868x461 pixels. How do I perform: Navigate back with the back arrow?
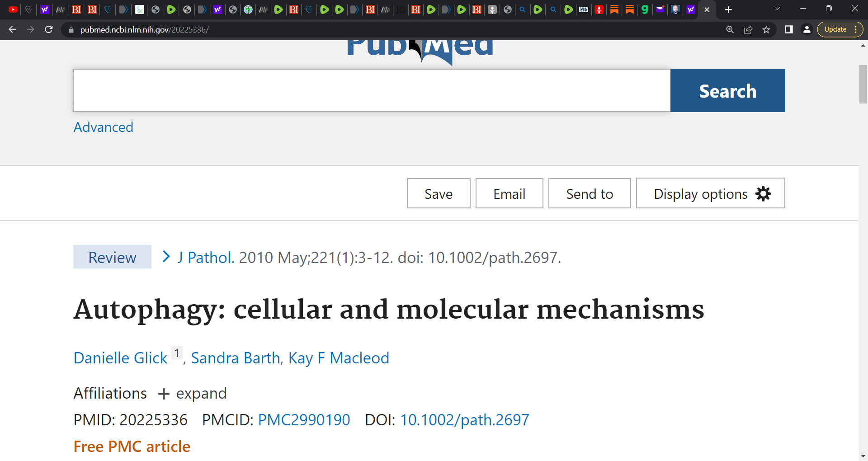point(12,29)
